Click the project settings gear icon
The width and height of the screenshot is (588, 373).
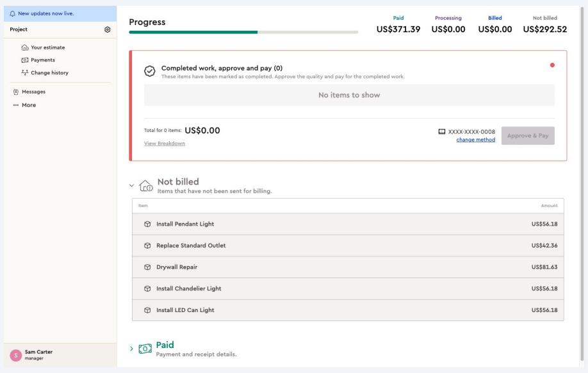[x=107, y=29]
